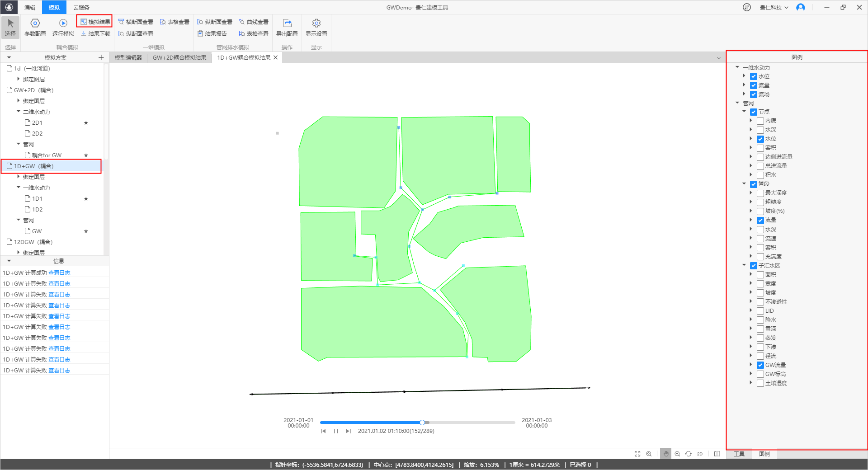868x470 pixels.
Task: Open 结果报告 result report
Action: 212,34
